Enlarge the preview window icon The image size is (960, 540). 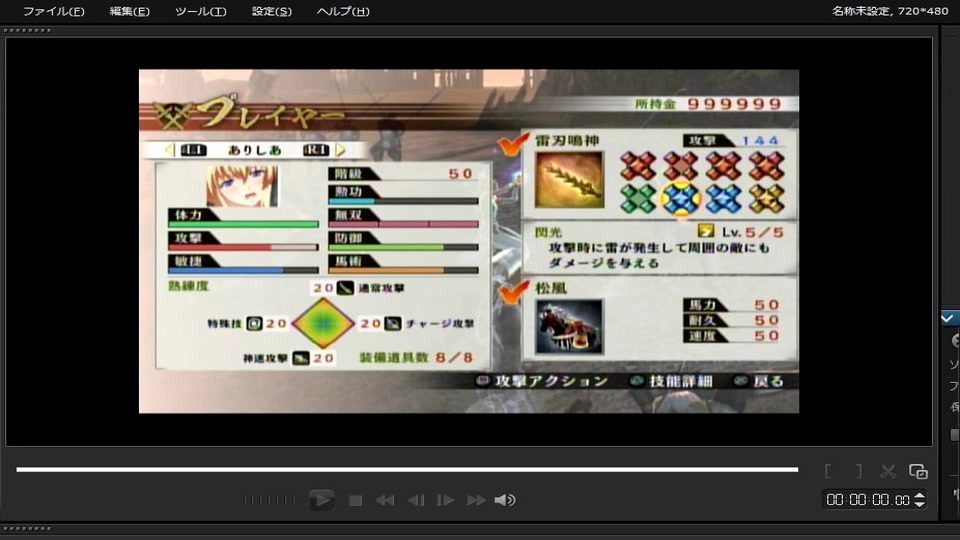point(918,471)
